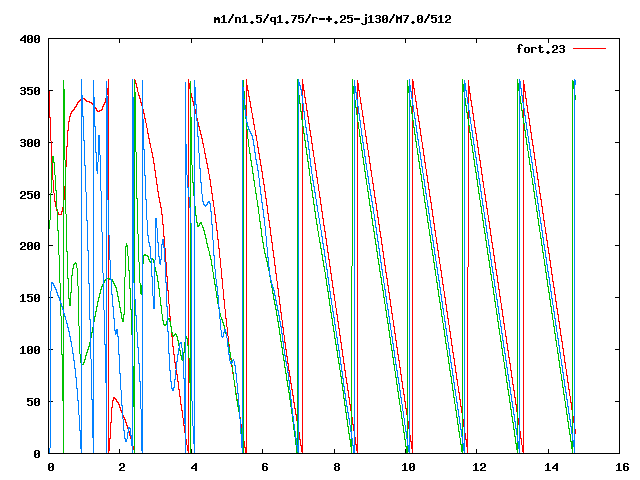Click the fort.23 legend label
This screenshot has height=480, width=640.
(x=541, y=49)
